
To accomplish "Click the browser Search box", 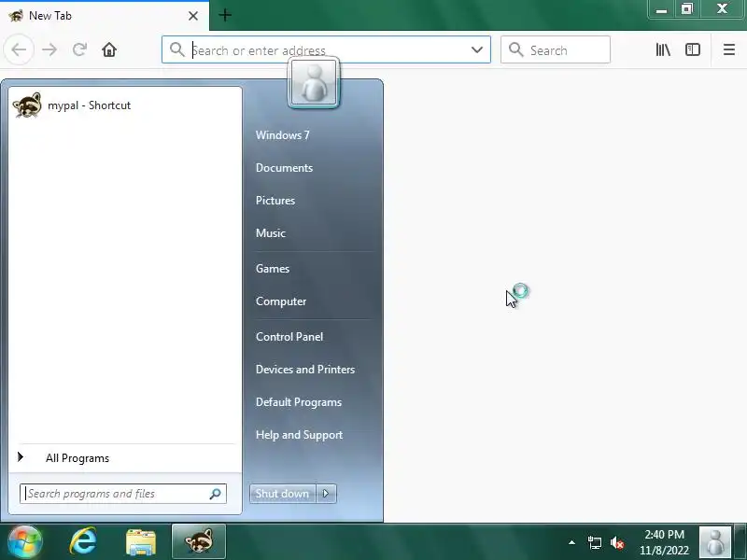I will pos(556,49).
